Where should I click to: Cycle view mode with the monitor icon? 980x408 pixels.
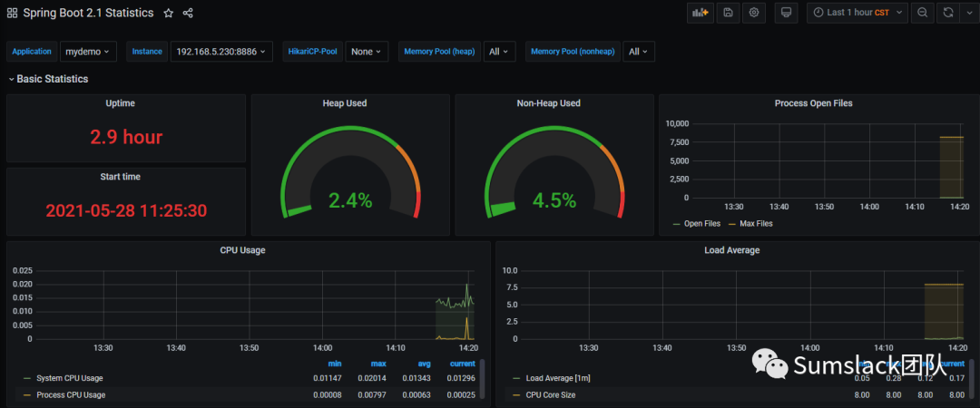click(x=786, y=13)
